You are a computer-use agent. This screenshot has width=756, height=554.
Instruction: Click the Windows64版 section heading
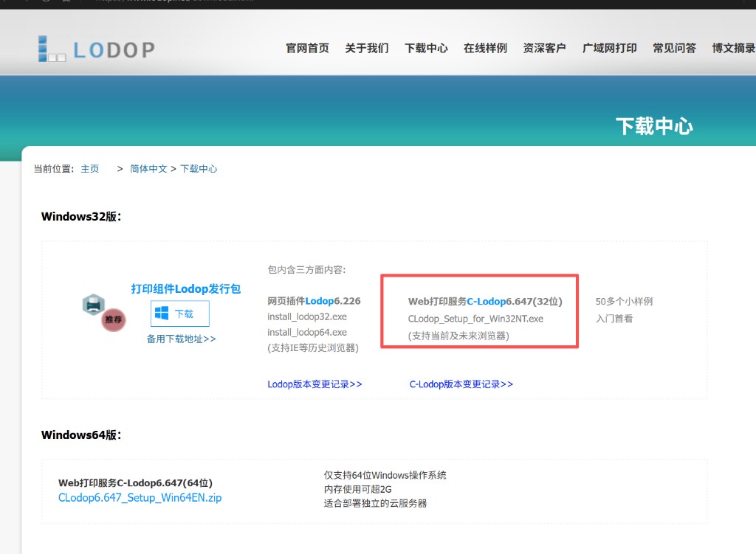(81, 434)
